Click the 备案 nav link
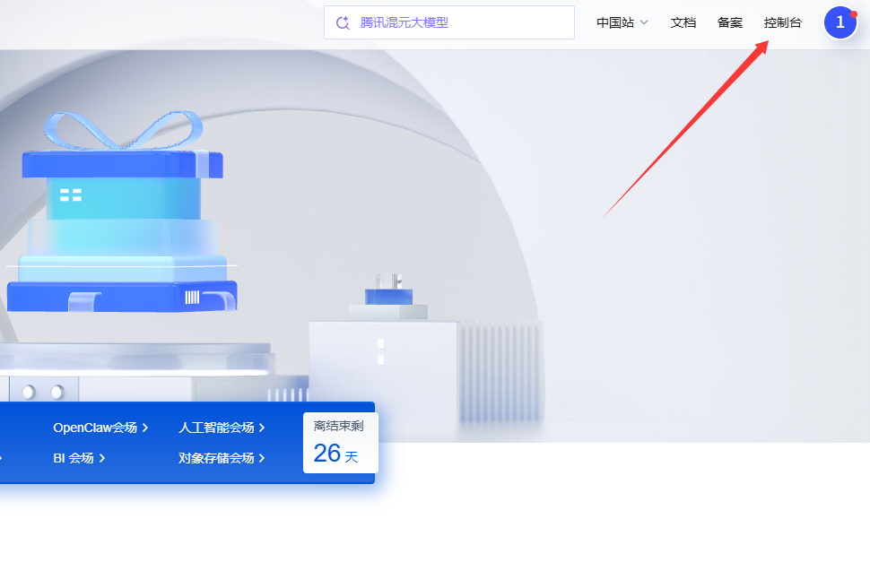 [729, 22]
